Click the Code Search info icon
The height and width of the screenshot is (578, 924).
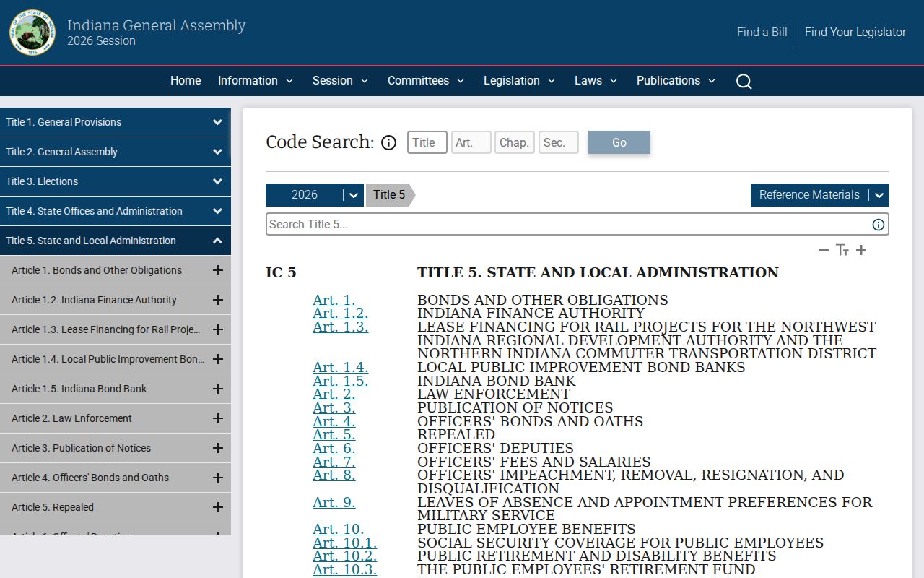coord(388,142)
